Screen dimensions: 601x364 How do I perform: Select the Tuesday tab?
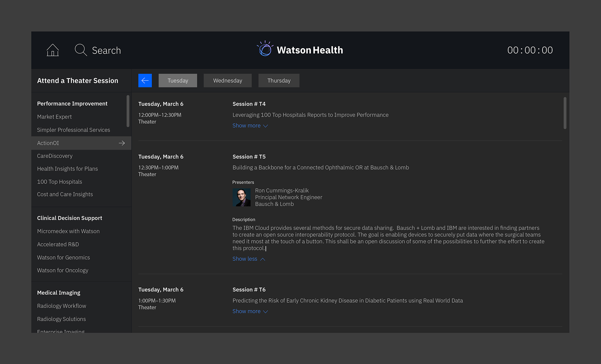point(177,81)
